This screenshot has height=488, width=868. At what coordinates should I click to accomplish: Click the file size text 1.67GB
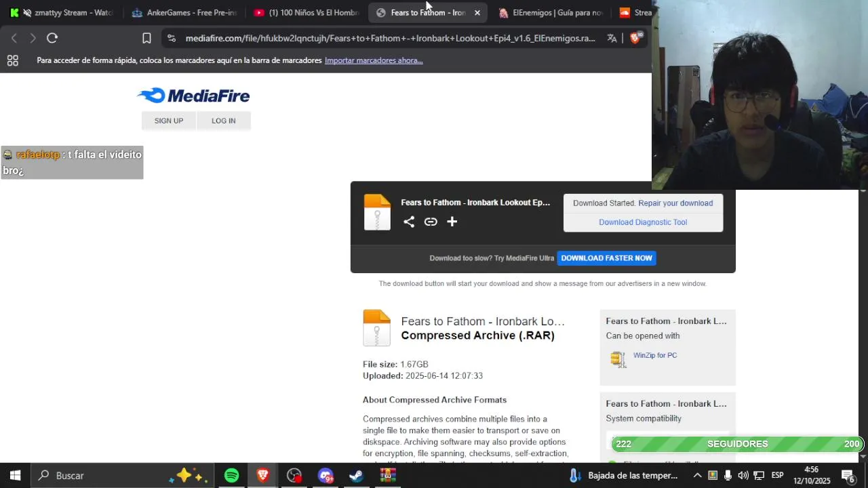(414, 365)
